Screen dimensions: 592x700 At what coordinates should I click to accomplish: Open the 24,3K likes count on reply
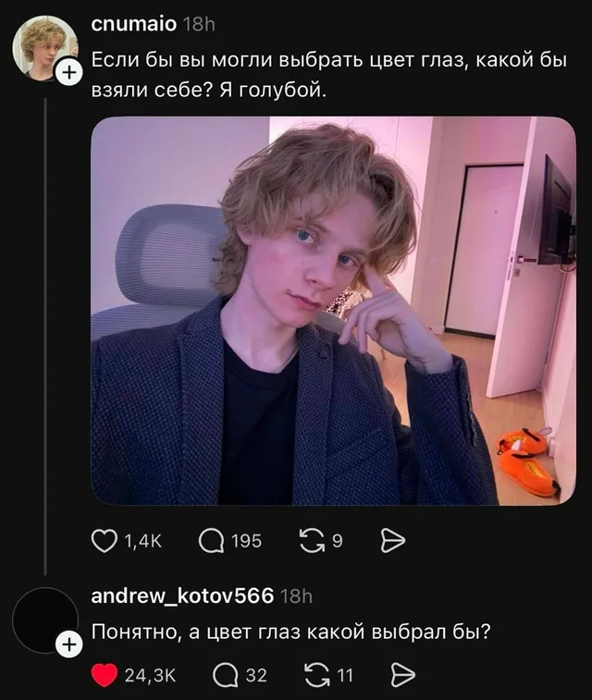[150, 675]
